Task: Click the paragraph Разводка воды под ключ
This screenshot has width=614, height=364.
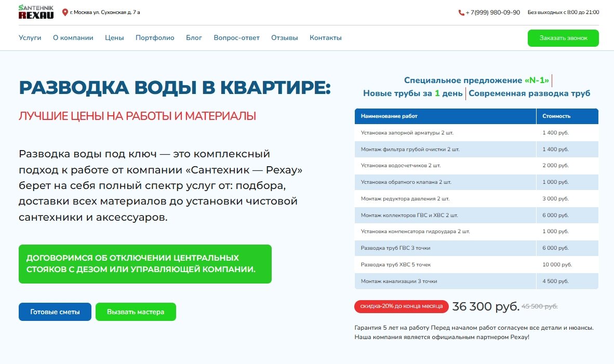Action: click(x=161, y=185)
